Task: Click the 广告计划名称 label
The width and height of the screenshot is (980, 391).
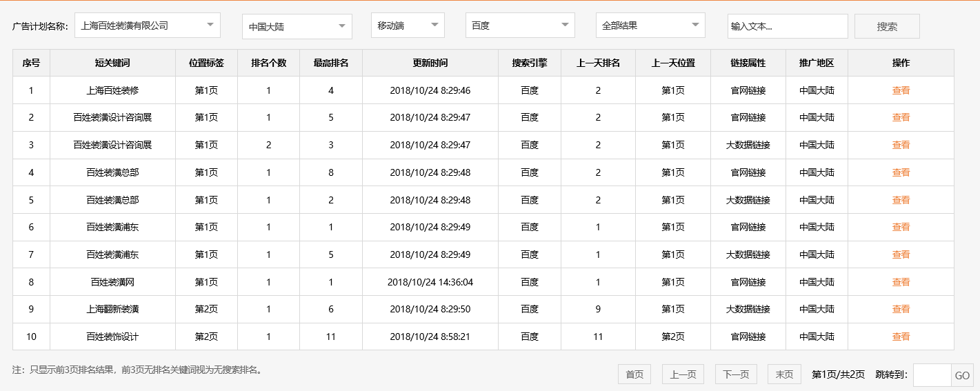Action: click(40, 26)
